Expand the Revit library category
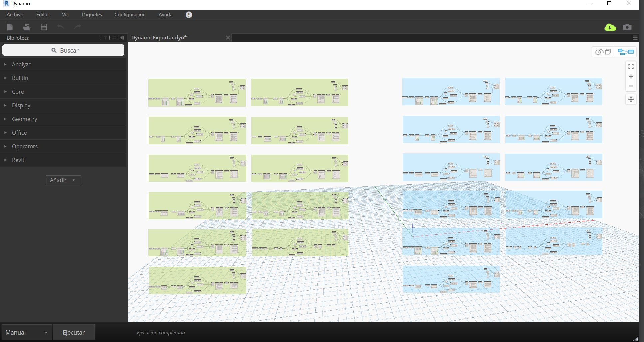This screenshot has height=342, width=644. (x=18, y=160)
